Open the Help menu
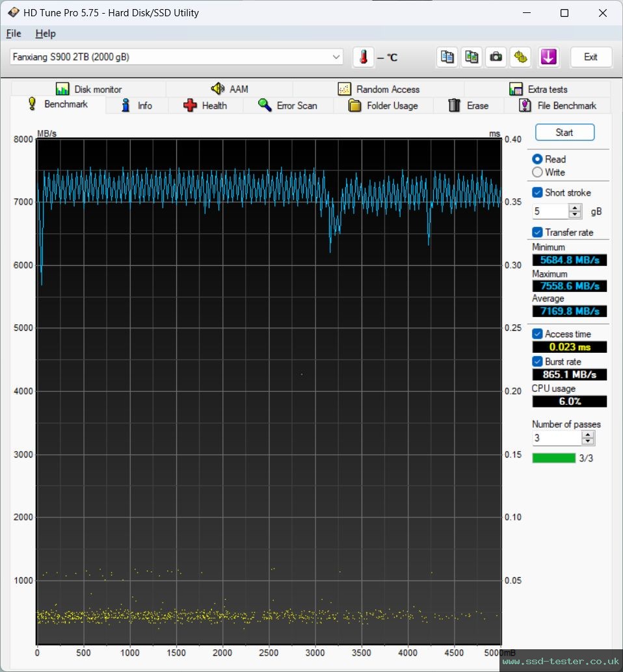Screen dimensions: 623x672 point(46,33)
